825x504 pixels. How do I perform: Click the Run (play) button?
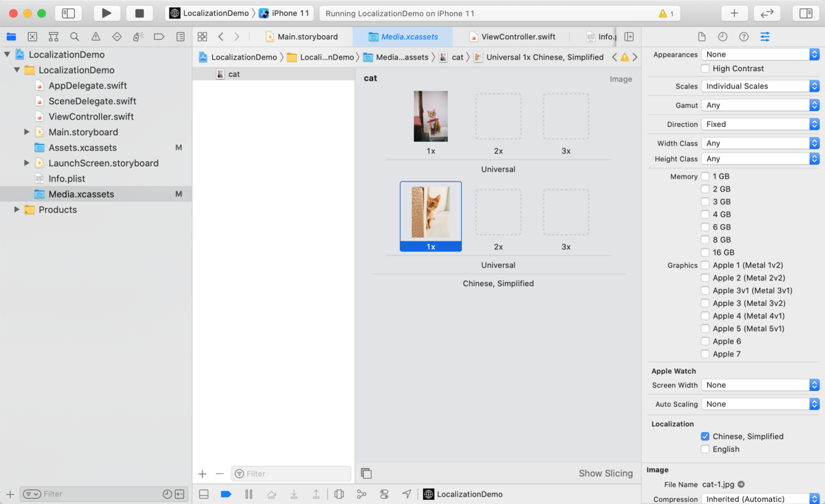[x=106, y=13]
